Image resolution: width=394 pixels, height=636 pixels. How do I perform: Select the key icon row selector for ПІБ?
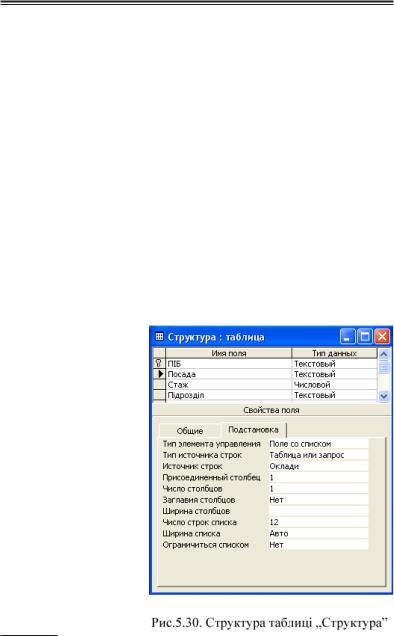click(x=159, y=363)
